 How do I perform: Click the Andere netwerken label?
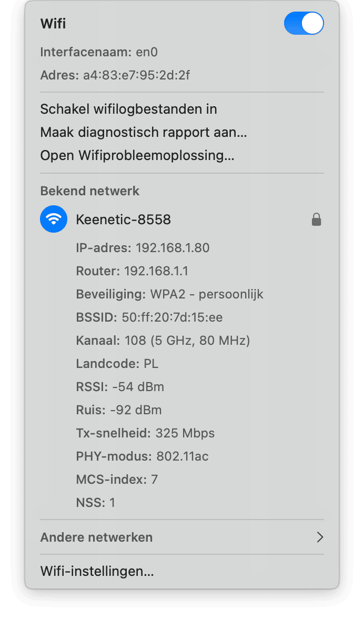[96, 537]
